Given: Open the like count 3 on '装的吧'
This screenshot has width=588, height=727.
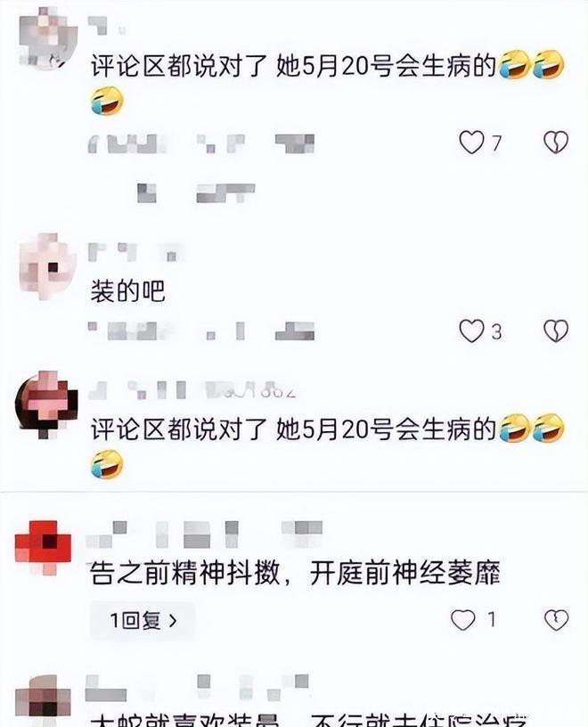Looking at the screenshot, I should click(x=496, y=332).
